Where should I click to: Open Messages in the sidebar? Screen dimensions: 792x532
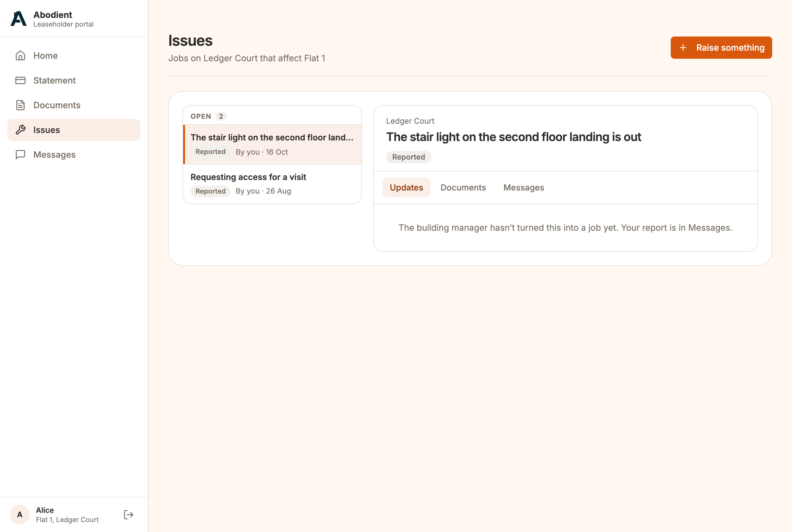coord(74,155)
